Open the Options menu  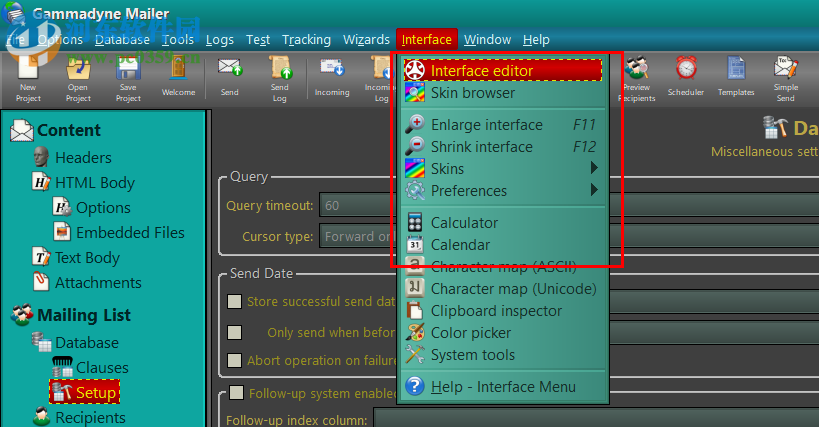coord(60,40)
